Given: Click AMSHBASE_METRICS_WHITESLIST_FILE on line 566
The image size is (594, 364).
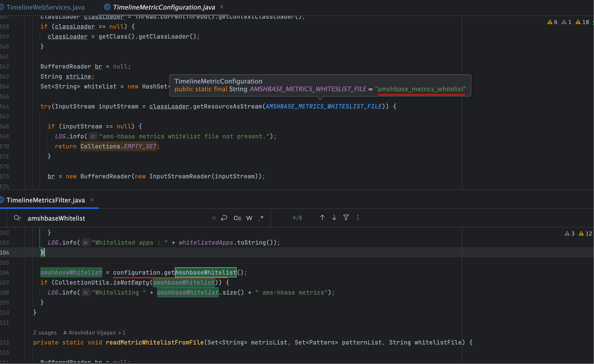Looking at the screenshot, I should point(324,106).
